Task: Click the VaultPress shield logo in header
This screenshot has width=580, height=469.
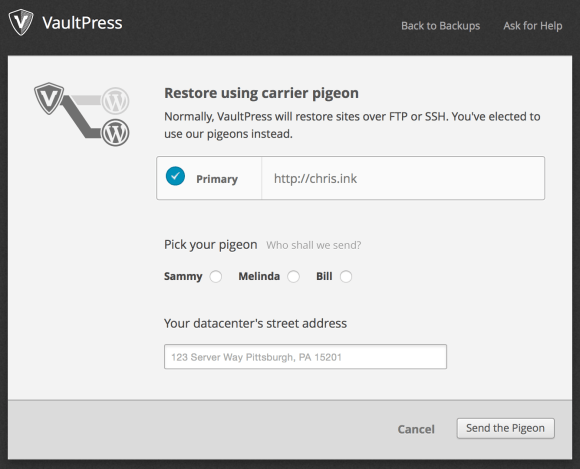Action: click(21, 22)
